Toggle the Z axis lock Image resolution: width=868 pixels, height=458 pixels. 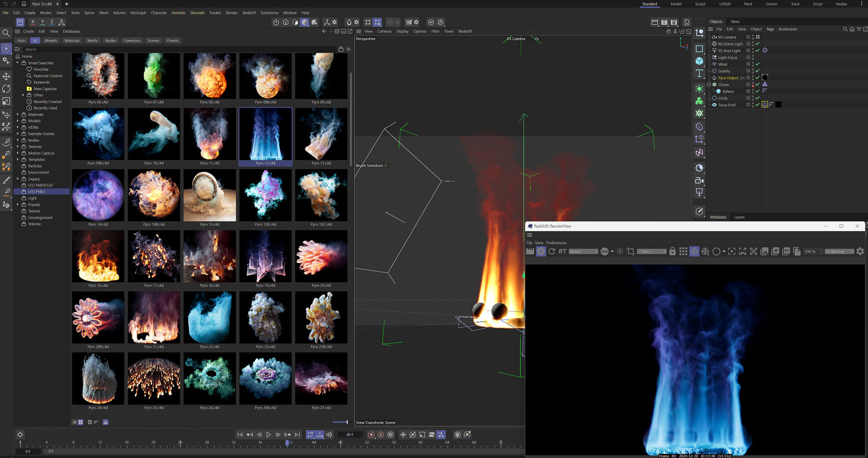coord(52,22)
